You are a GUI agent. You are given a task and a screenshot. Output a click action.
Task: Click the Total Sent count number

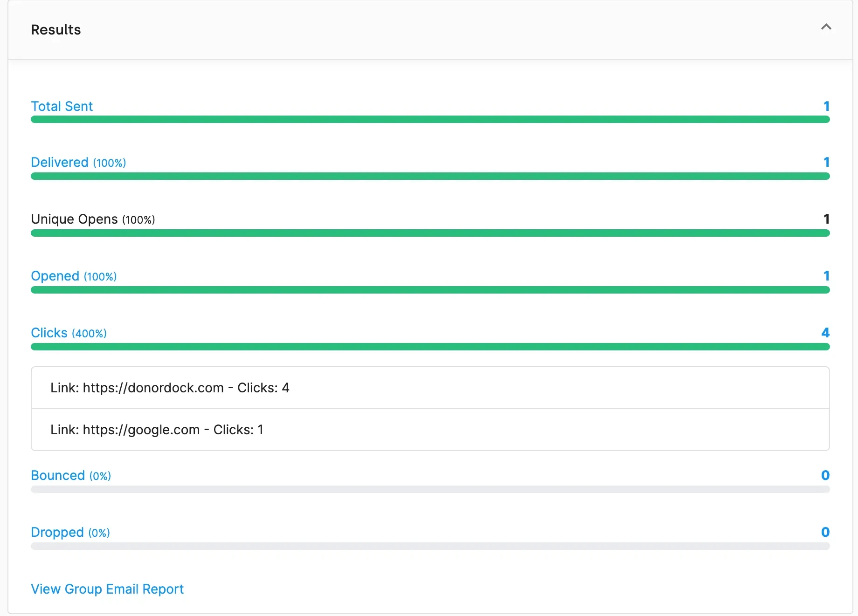click(x=826, y=106)
